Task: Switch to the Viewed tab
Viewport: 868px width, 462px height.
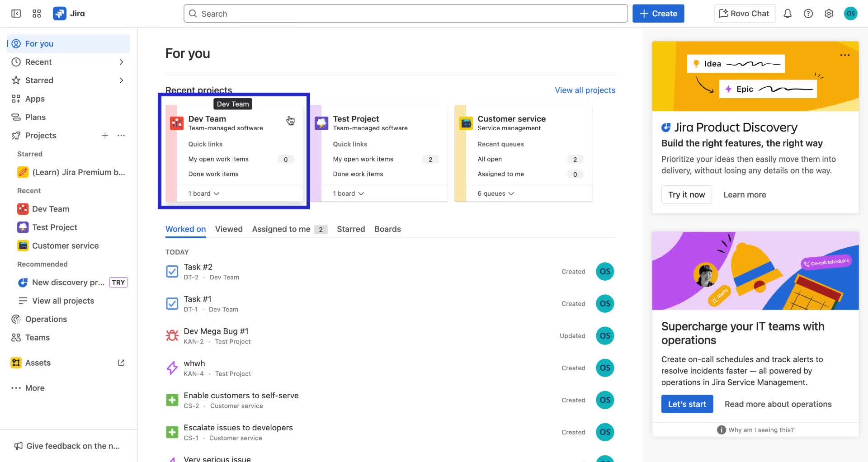Action: point(229,229)
